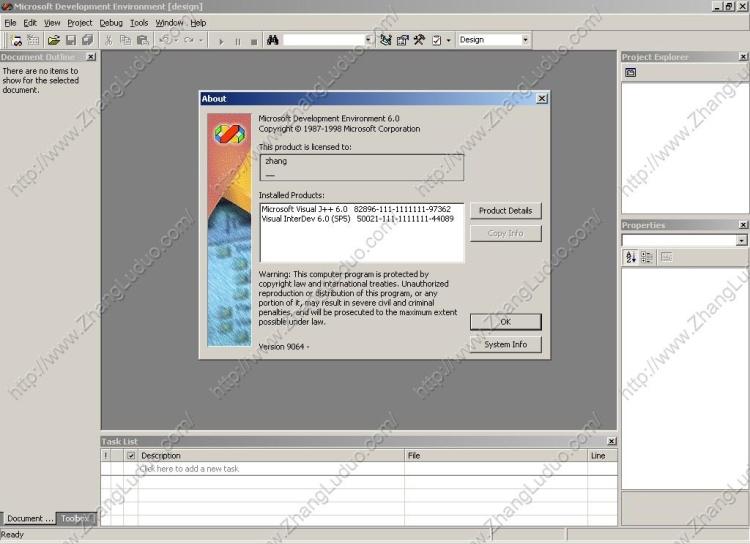Viewport: 750px width, 544px height.
Task: Open the Find combo box dropdown arrow
Action: pyautogui.click(x=368, y=40)
